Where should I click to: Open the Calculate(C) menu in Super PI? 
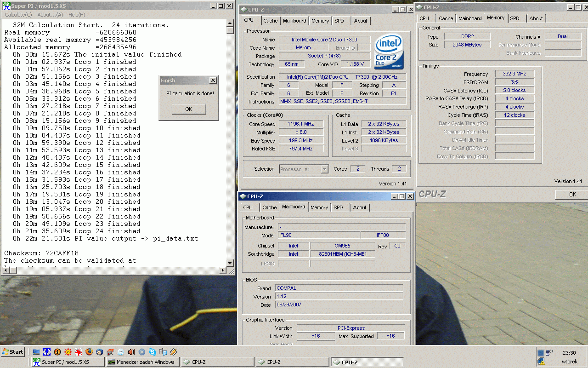[18, 15]
